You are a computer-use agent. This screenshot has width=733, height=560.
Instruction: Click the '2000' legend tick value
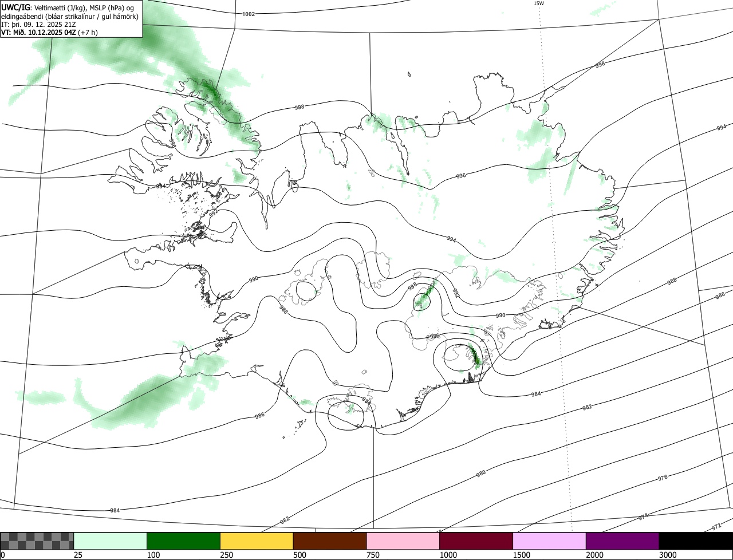pyautogui.click(x=595, y=555)
